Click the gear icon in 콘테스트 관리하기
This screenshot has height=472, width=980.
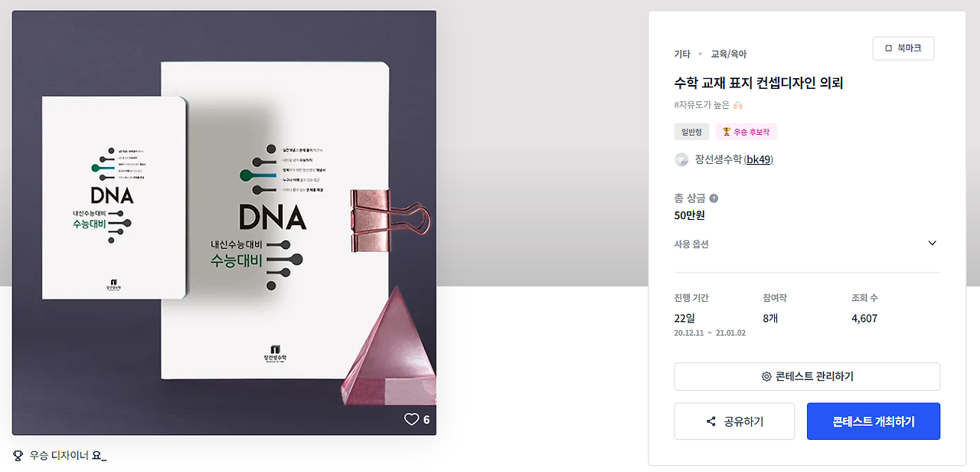(x=766, y=377)
